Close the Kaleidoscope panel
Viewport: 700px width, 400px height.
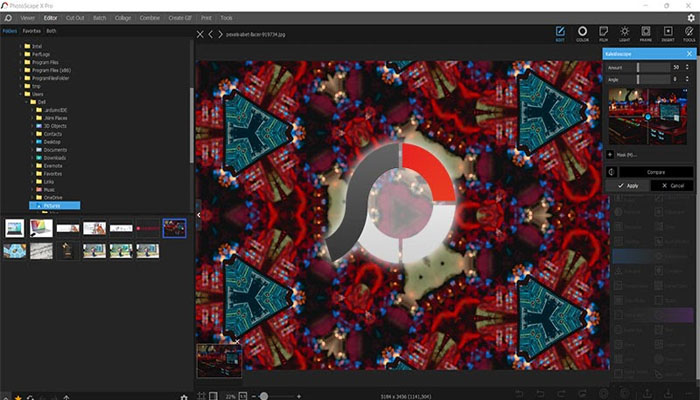689,54
